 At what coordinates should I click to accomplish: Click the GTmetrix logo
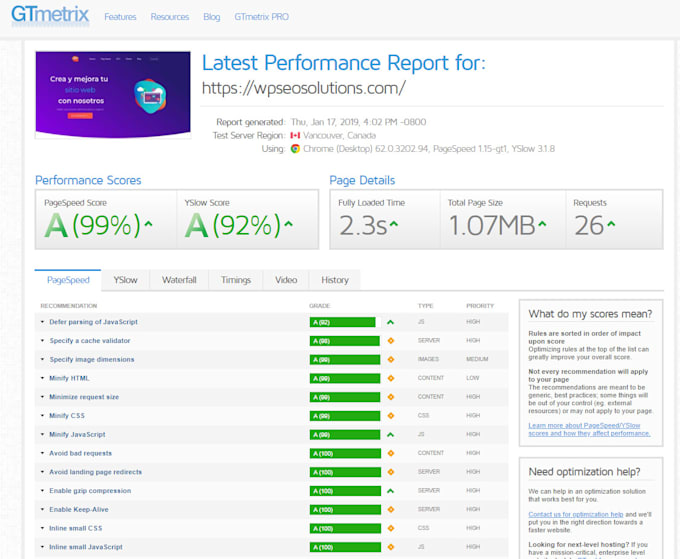coord(50,16)
